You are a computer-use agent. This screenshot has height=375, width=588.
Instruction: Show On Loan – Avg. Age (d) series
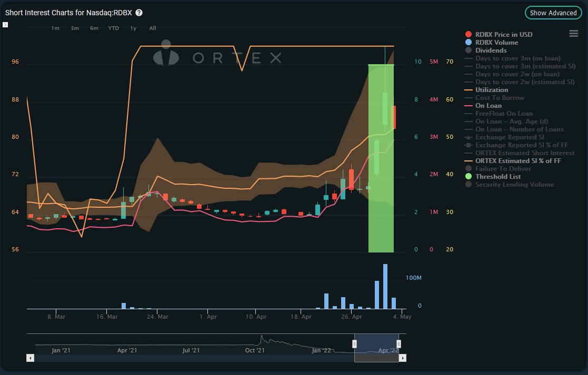tap(506, 121)
